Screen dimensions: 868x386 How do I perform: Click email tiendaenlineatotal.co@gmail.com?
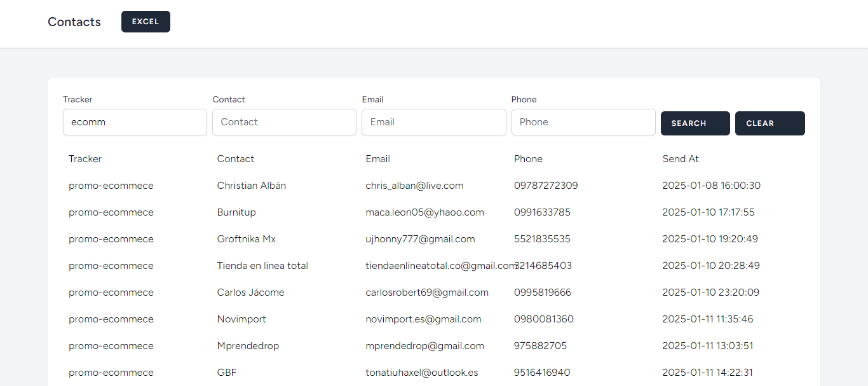(441, 266)
